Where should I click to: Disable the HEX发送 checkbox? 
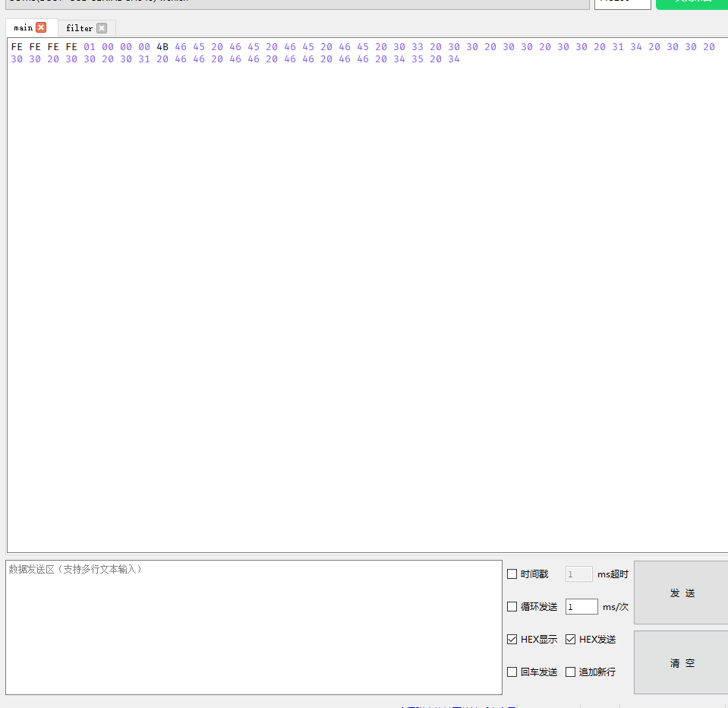pyautogui.click(x=570, y=639)
